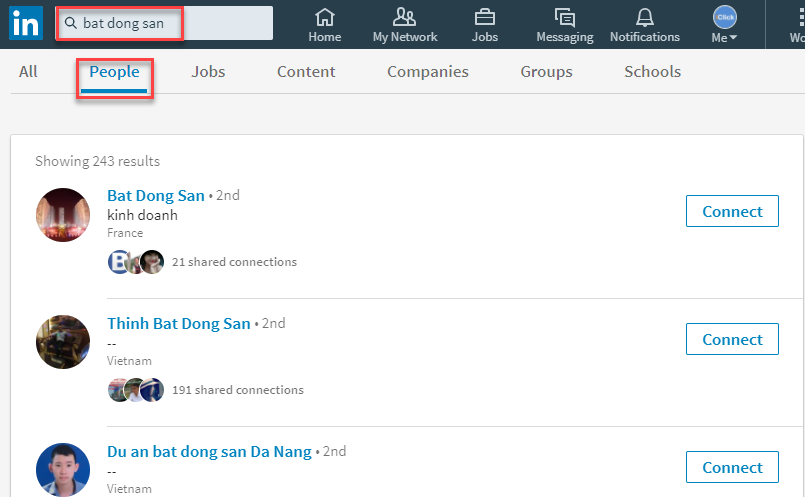Click the 'Showing 243 results' text
Image resolution: width=805 pixels, height=497 pixels.
(x=98, y=161)
